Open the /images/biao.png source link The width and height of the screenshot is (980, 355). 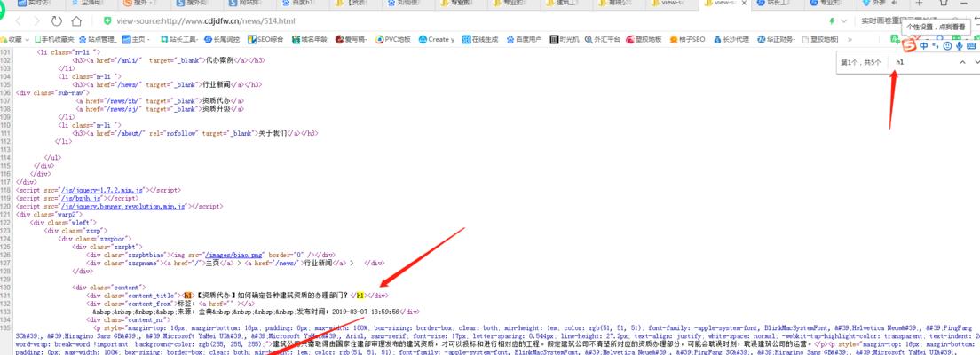tap(234, 255)
